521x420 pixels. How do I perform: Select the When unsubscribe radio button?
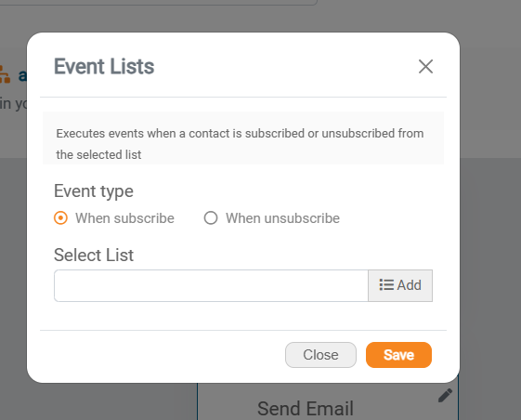point(211,218)
